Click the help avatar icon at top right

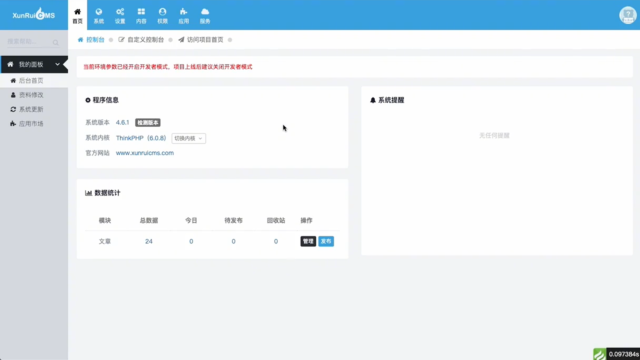(628, 15)
